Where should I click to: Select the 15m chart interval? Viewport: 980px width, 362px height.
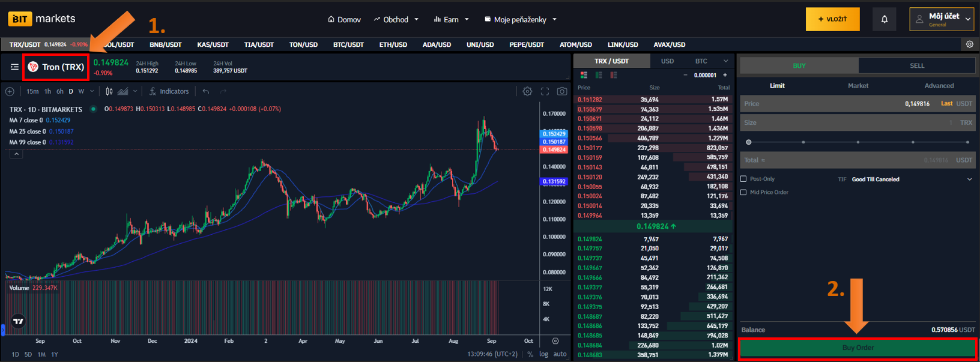32,91
